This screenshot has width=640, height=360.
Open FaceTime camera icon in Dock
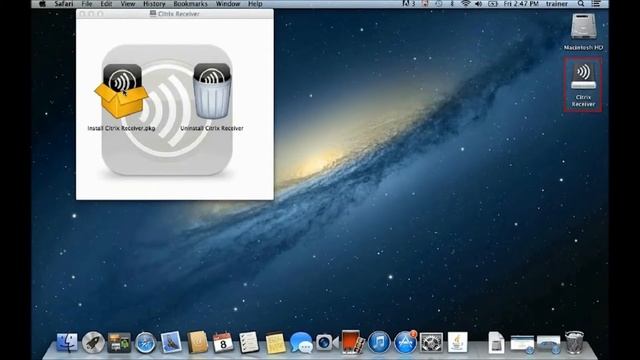326,342
